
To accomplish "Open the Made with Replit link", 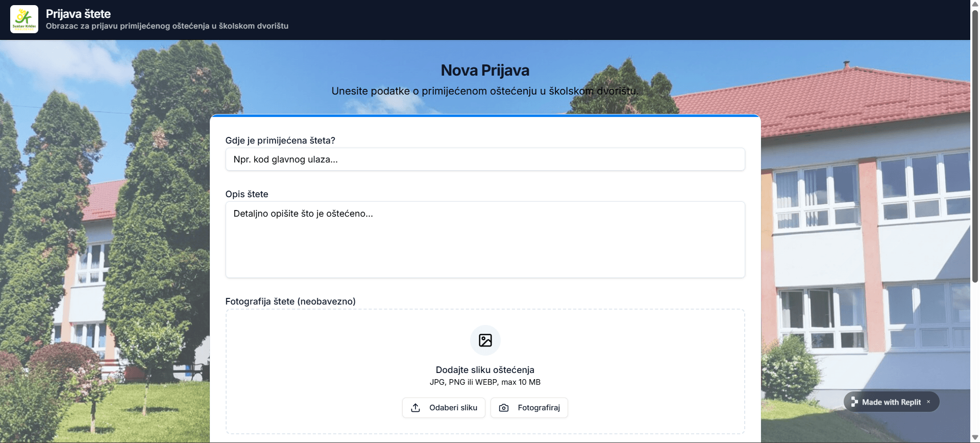I will pyautogui.click(x=891, y=402).
